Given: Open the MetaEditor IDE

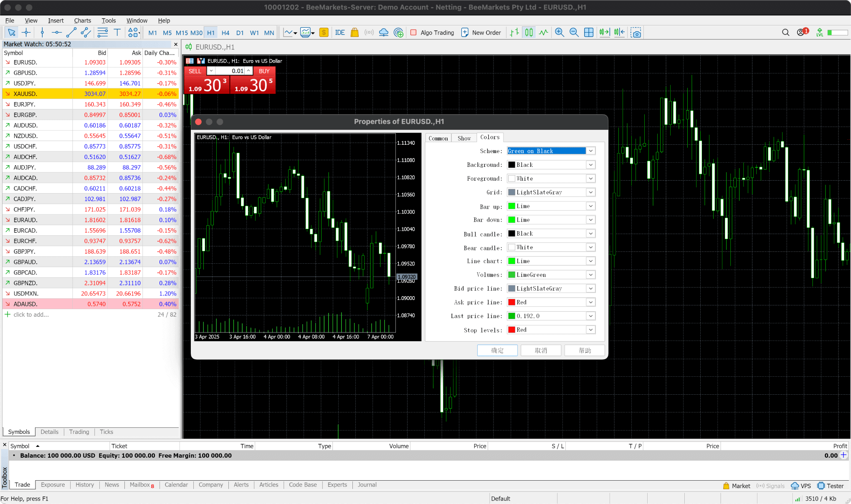Looking at the screenshot, I should coord(339,33).
